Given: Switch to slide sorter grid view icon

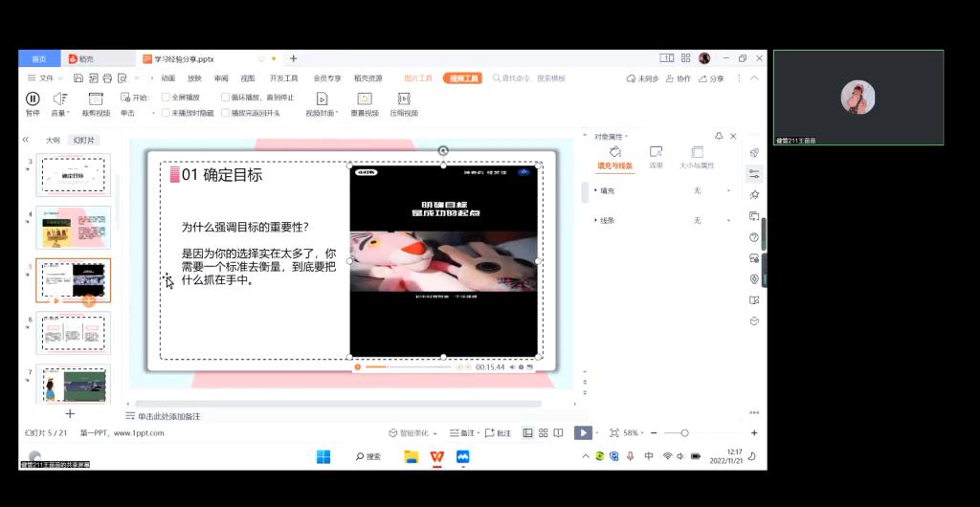Looking at the screenshot, I should [542, 433].
